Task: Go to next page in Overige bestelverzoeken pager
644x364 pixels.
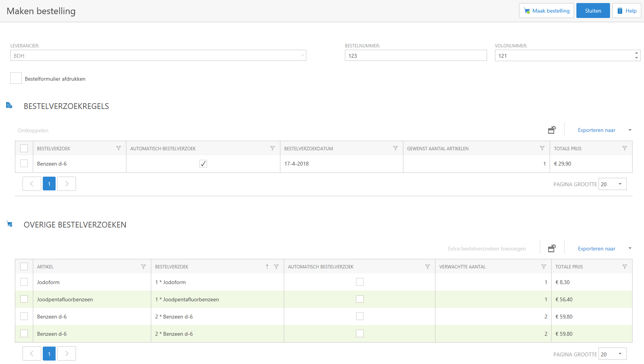Action: tap(67, 354)
